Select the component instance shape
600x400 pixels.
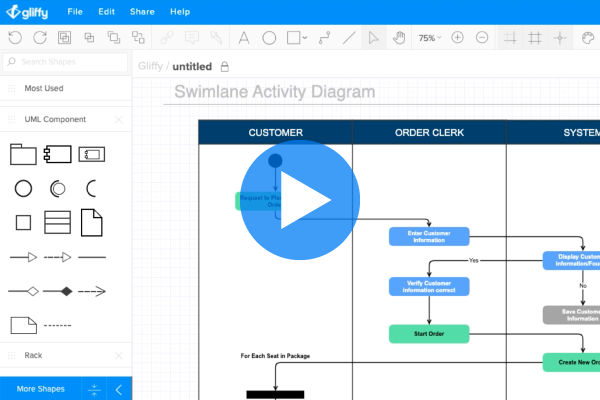91,154
